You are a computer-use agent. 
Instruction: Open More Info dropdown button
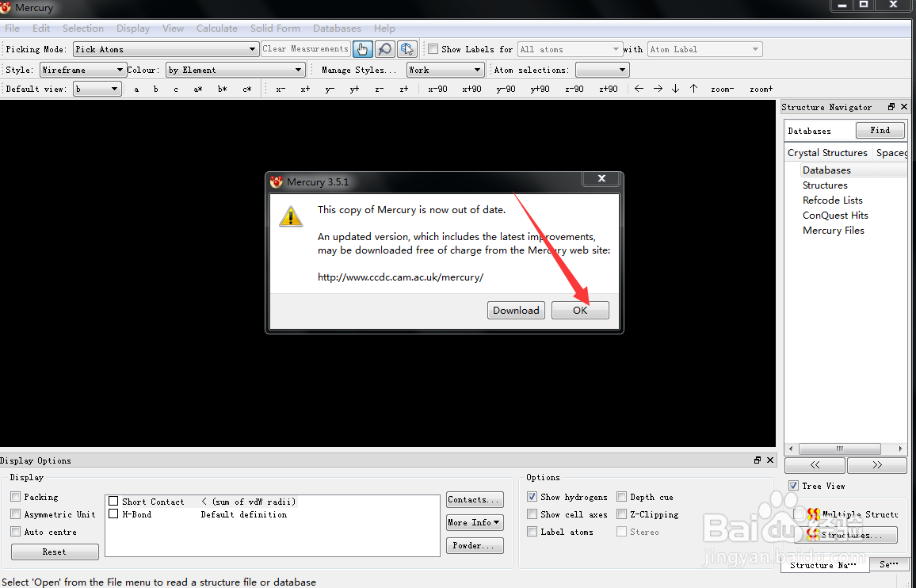click(x=475, y=522)
